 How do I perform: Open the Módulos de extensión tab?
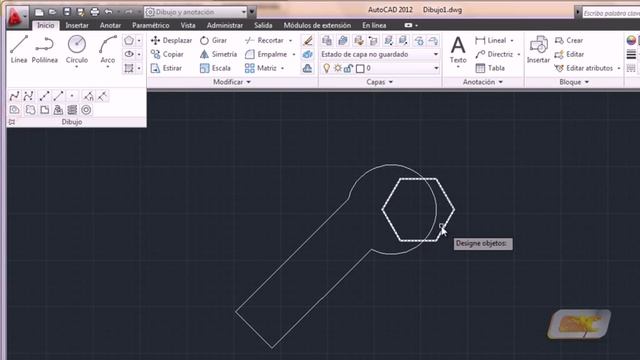317,25
